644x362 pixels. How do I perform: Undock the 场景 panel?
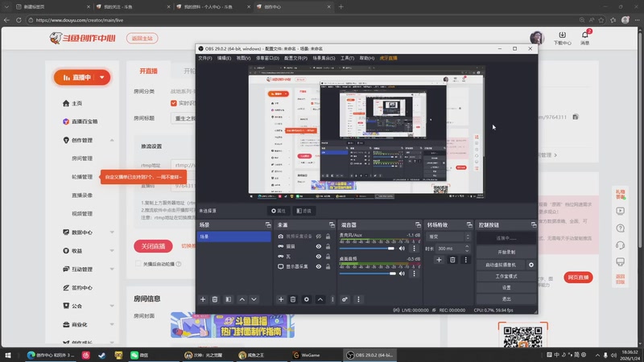[268, 225]
